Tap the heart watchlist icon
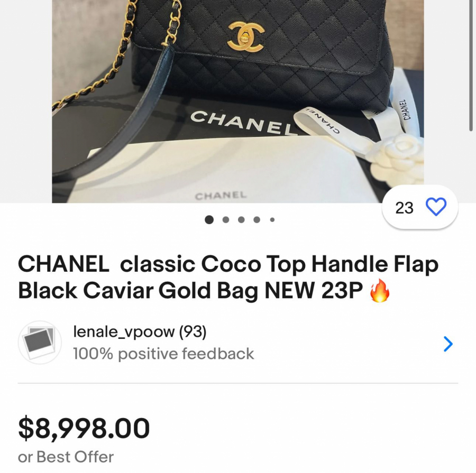 pos(436,207)
